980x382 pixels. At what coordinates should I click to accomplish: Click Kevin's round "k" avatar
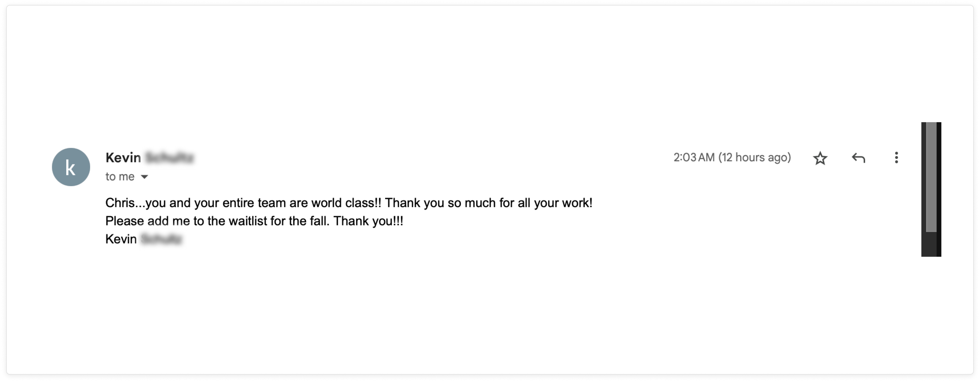coord(71,167)
